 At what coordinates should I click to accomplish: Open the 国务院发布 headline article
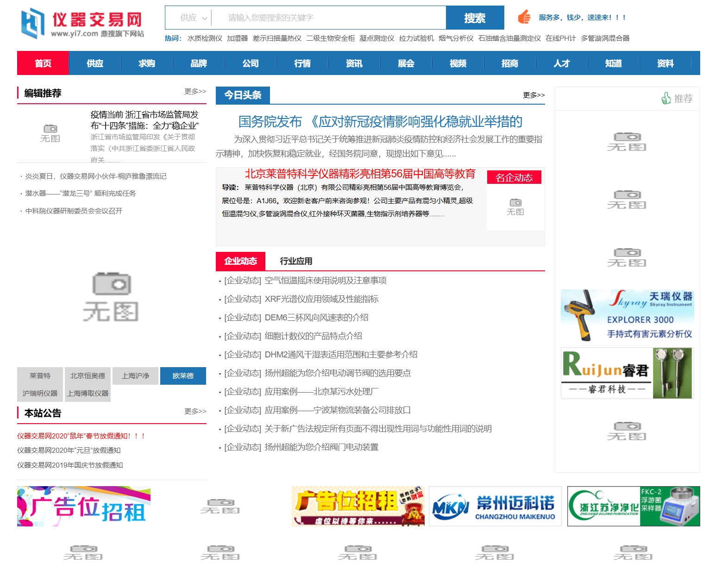[x=380, y=122]
